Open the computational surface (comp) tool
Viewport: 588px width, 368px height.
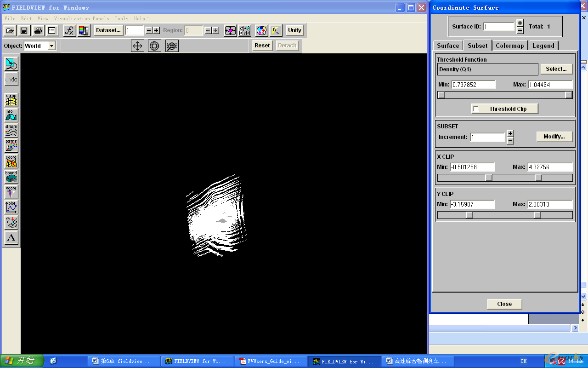coord(11,100)
